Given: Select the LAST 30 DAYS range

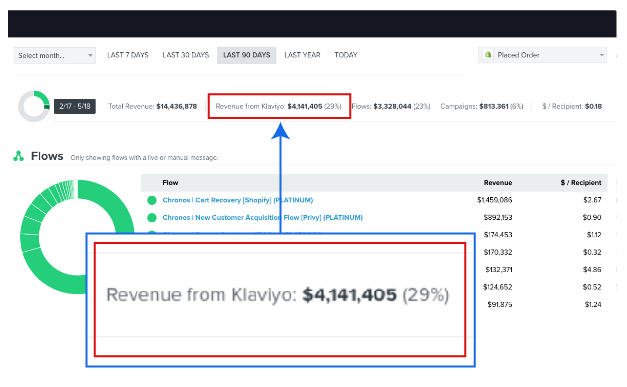Looking at the screenshot, I should [186, 55].
